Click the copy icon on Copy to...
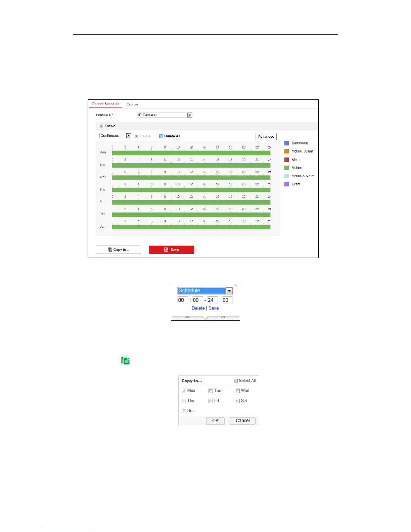This screenshot has height=532, width=411. point(110,250)
